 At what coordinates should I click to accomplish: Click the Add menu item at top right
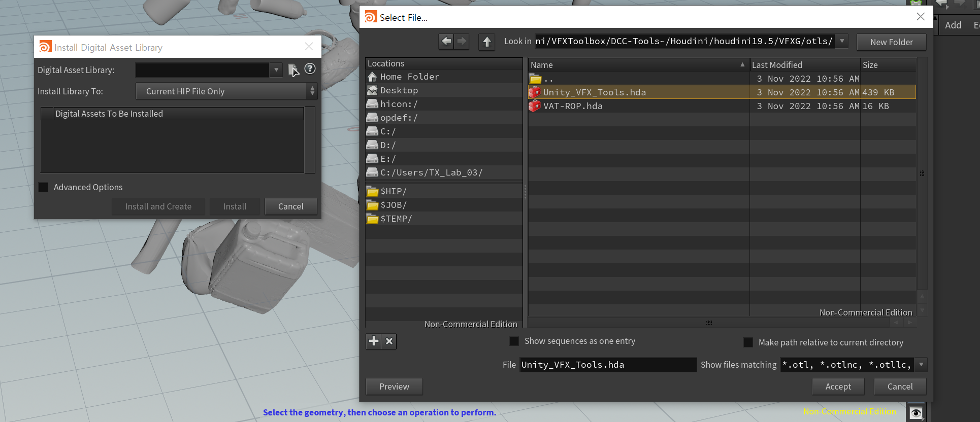point(953,25)
